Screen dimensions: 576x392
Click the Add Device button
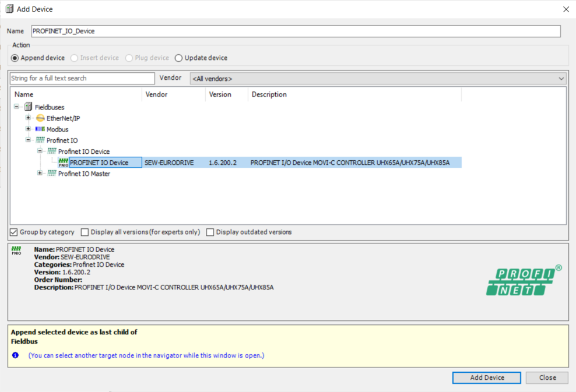(x=486, y=377)
